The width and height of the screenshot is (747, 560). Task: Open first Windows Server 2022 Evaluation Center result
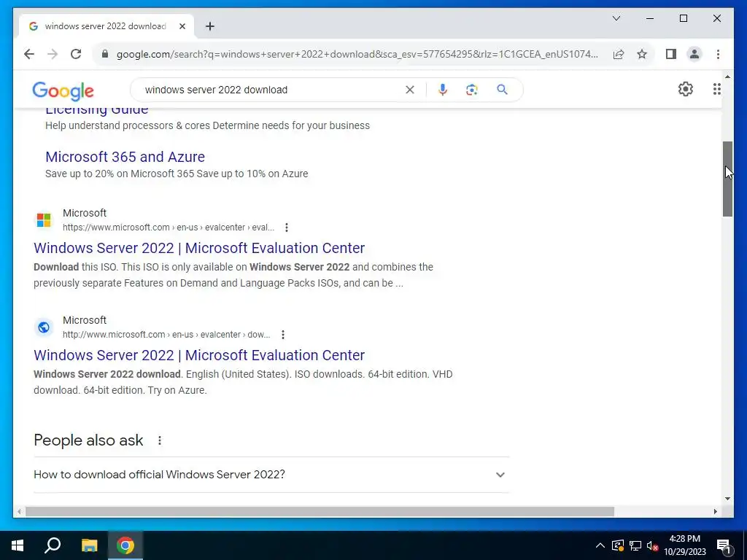(x=199, y=248)
